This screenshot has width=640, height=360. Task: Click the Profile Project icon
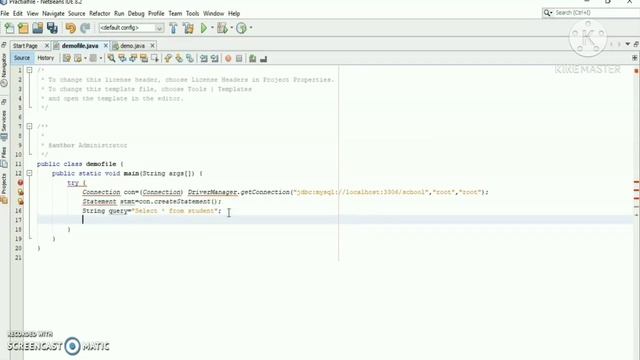pos(241,28)
